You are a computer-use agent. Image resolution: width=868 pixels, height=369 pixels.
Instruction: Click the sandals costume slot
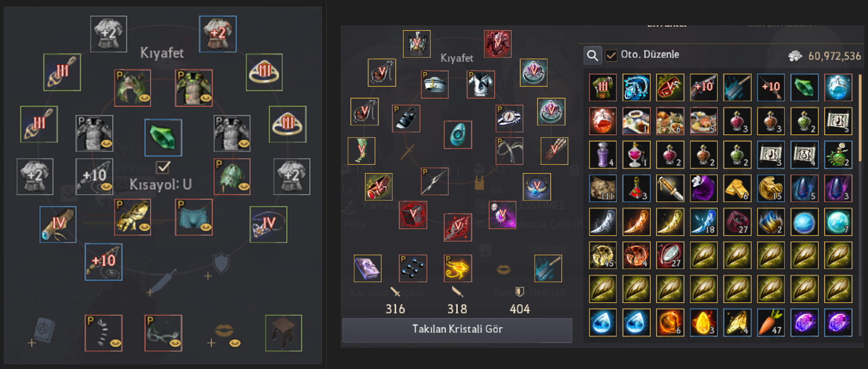[x=406, y=118]
